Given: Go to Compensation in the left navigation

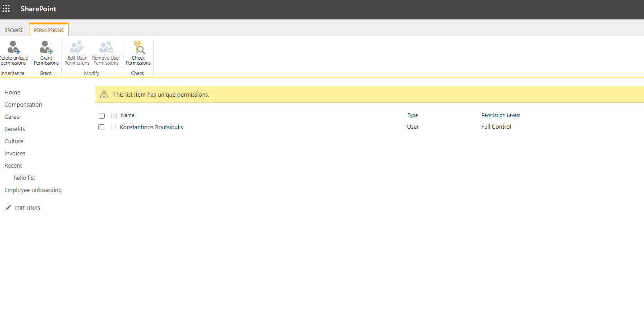Looking at the screenshot, I should 23,105.
